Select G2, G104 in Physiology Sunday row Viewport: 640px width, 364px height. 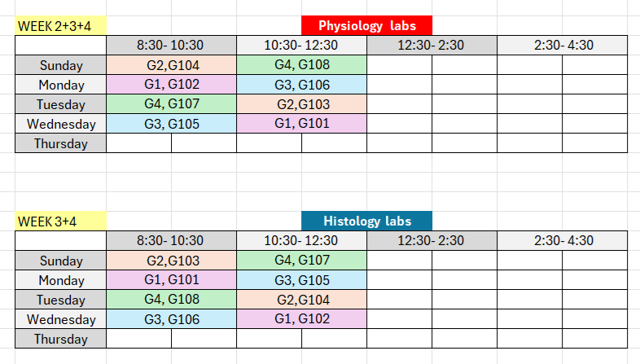(x=172, y=65)
